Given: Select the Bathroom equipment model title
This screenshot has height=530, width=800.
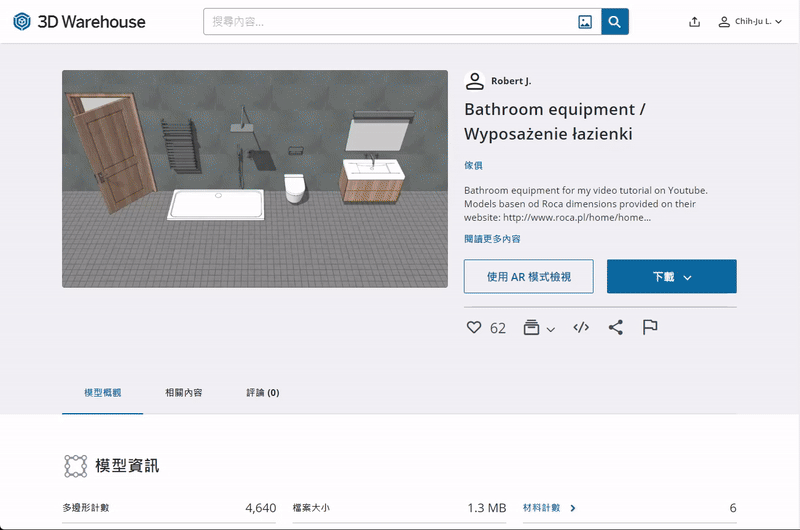Looking at the screenshot, I should 555,121.
